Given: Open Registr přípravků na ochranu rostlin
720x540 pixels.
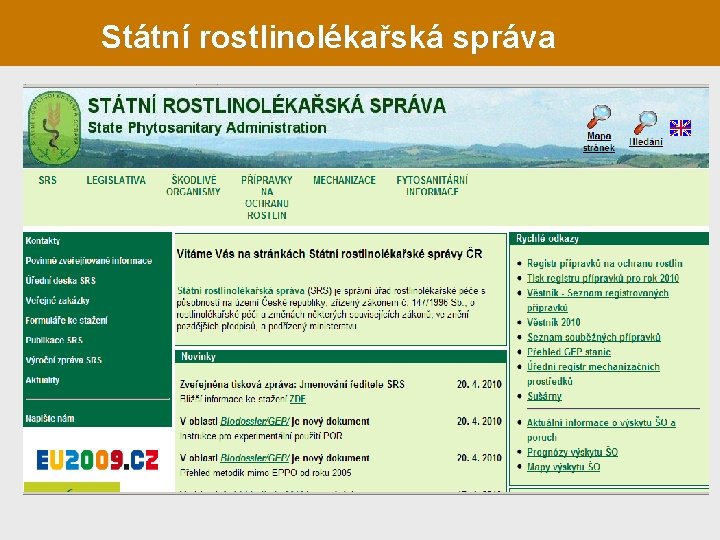Looking at the screenshot, I should (x=605, y=264).
